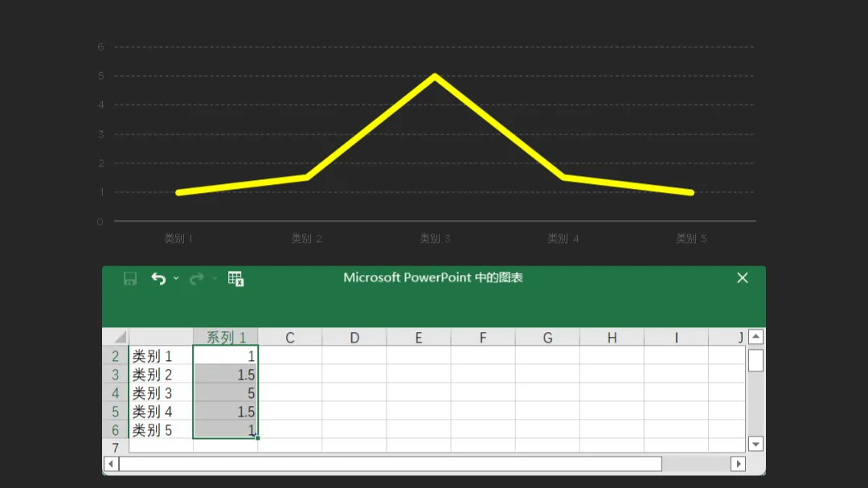Image resolution: width=868 pixels, height=488 pixels.
Task: Select row 5 header
Action: 116,411
